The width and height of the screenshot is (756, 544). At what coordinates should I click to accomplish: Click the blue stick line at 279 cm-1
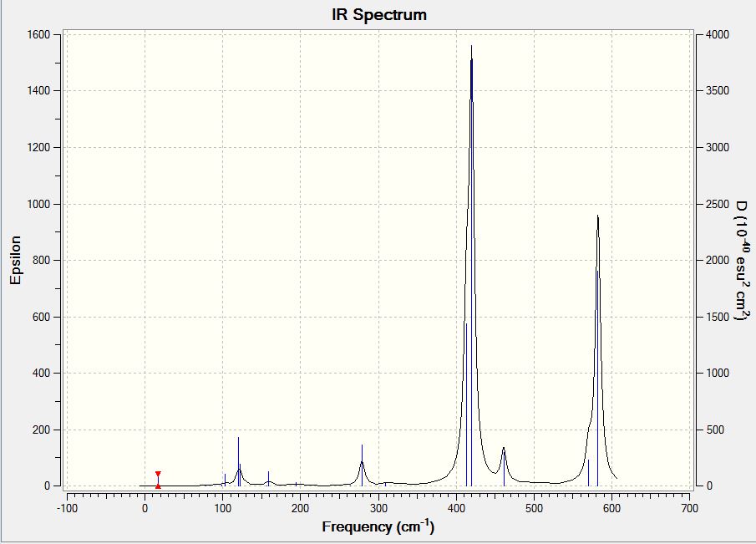coord(362,465)
